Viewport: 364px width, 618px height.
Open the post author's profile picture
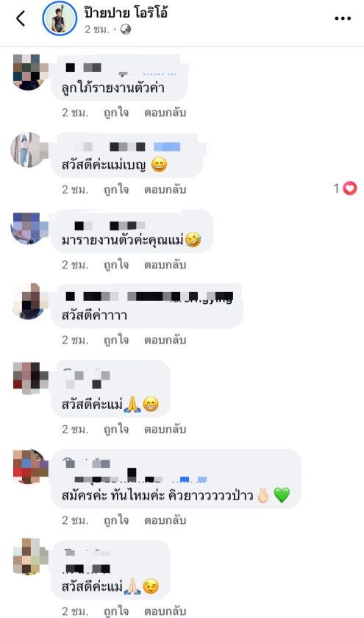60,18
